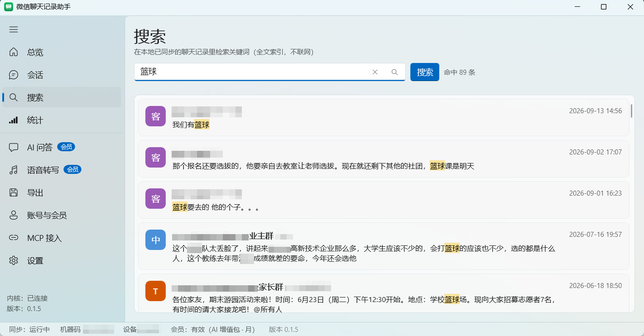The height and width of the screenshot is (336, 644).
Task: Open the result starting with 那个报名还要选拔的
Action: (384, 158)
